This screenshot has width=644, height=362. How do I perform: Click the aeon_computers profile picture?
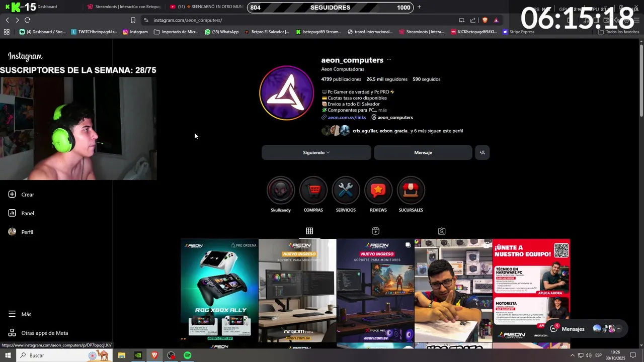click(x=286, y=93)
